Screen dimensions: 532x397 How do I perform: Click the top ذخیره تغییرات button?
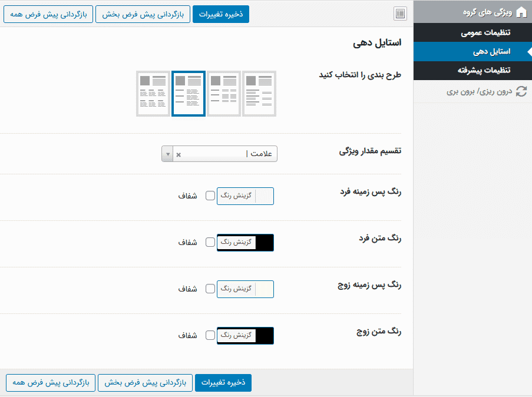(x=221, y=14)
